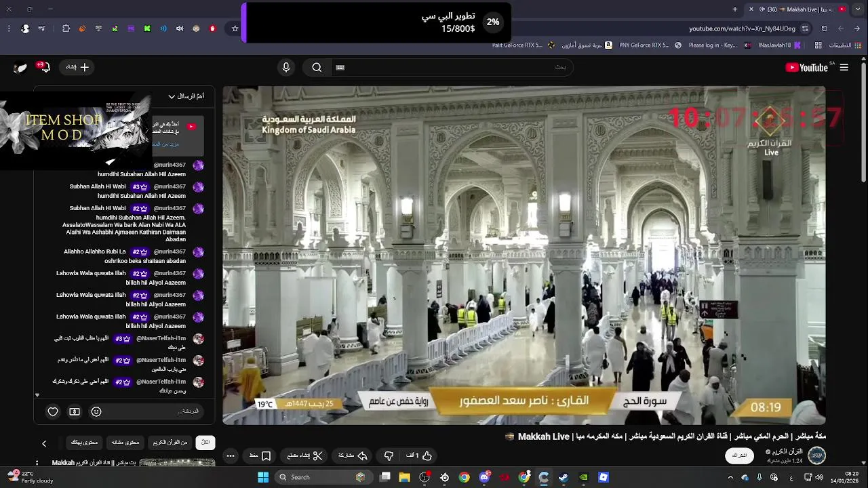
Task: Open Steam from taskbar
Action: tap(564, 477)
